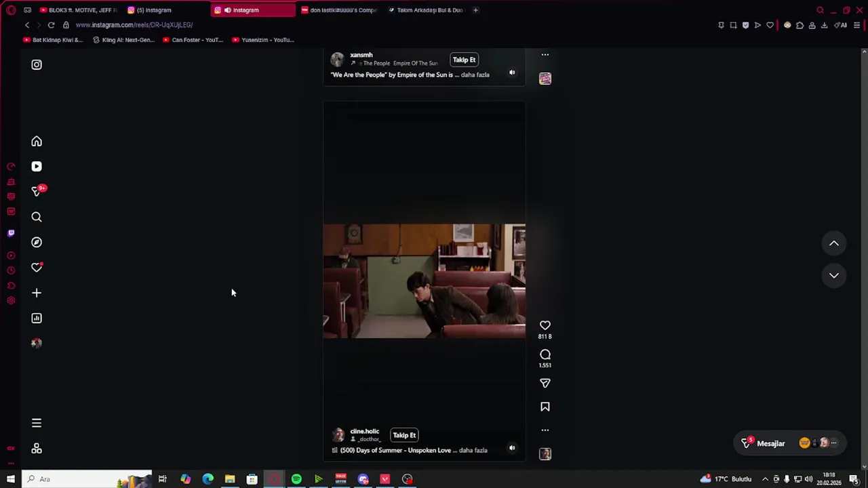Go to the next reel with down chevron
This screenshot has height=488, width=868.
[x=834, y=275]
